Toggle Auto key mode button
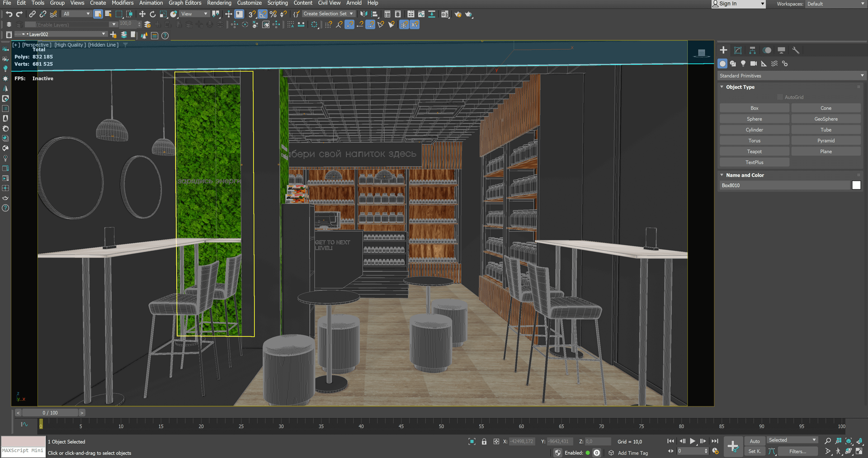 pos(755,441)
